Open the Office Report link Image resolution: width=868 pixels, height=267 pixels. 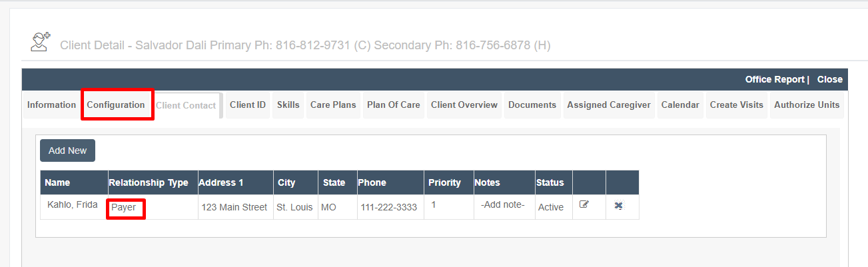[775, 79]
